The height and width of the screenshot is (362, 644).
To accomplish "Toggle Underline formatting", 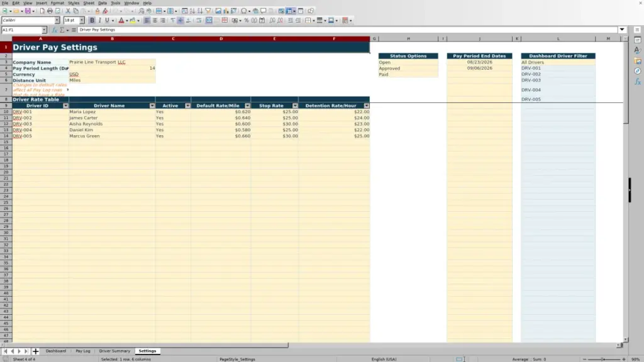I will point(107,20).
